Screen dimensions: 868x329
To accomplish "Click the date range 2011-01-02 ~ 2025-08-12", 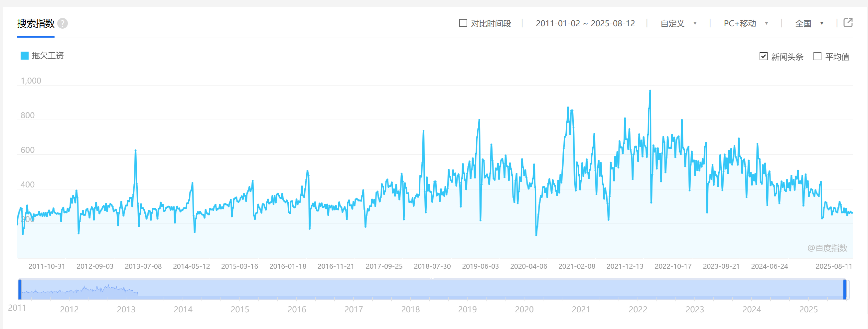I will [x=585, y=23].
